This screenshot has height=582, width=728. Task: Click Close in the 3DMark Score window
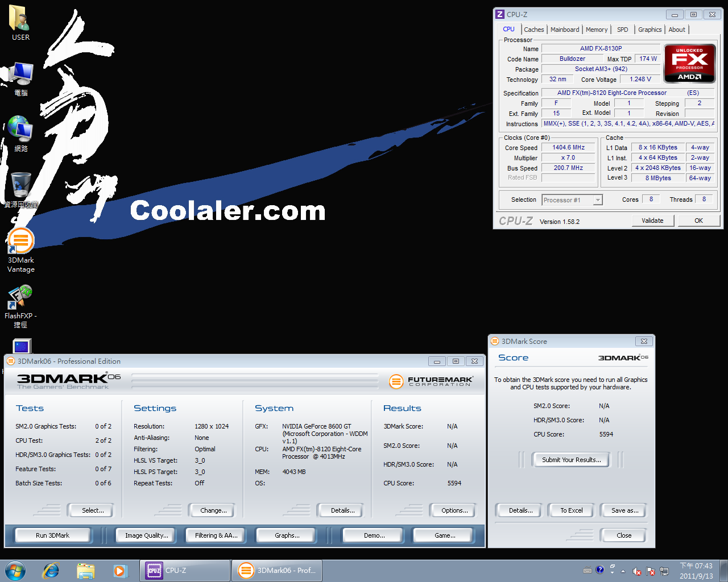(624, 535)
